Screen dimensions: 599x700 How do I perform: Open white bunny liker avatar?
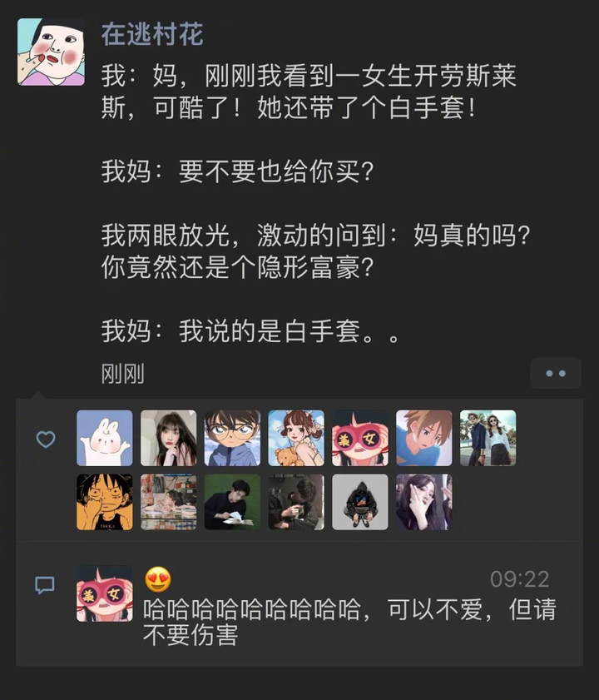(x=105, y=438)
